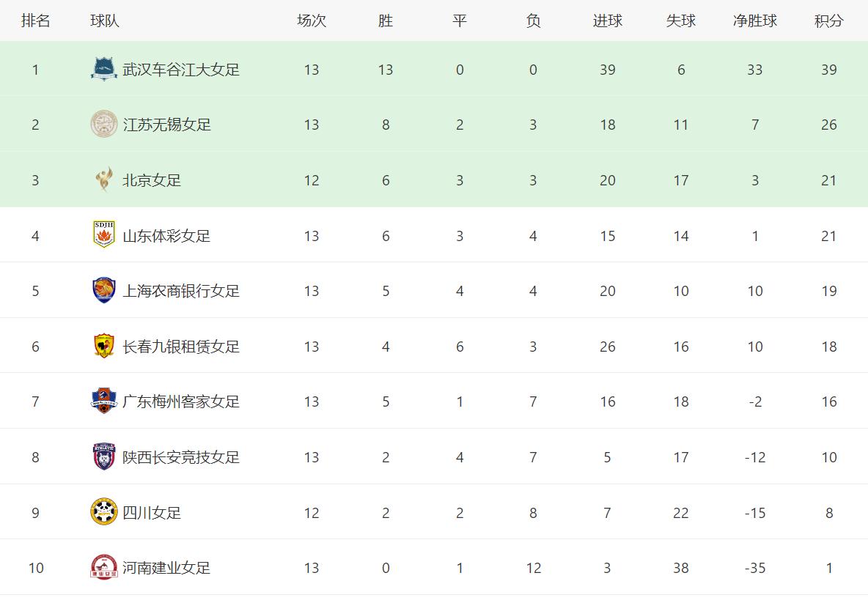Open the 上海农商银行女足 team name link
The image size is (868, 603).
[x=181, y=291]
